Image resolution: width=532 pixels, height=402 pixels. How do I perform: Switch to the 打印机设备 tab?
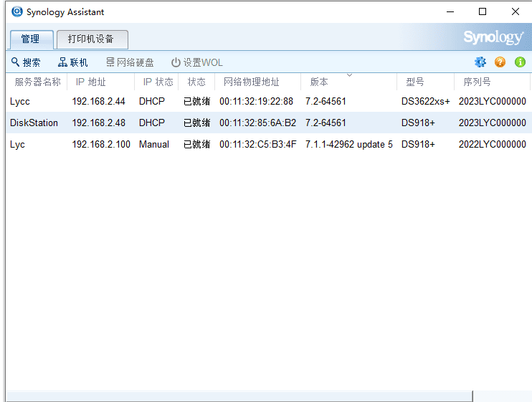(x=91, y=39)
